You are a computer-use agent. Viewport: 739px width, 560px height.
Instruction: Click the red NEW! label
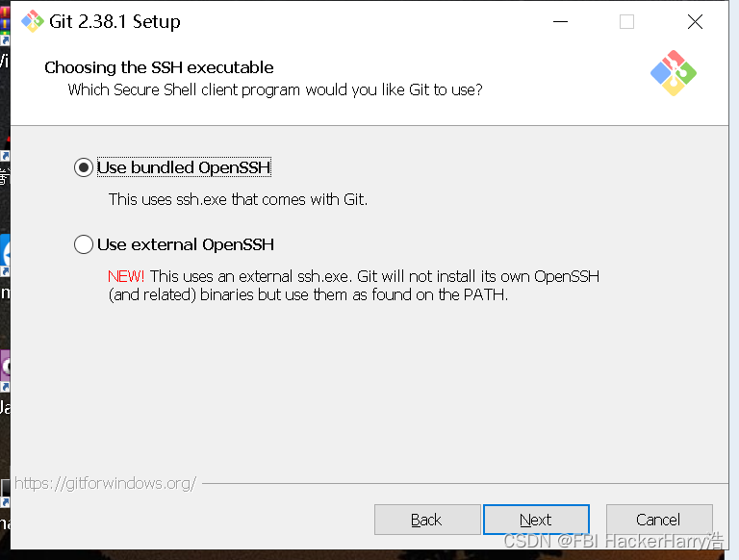click(126, 276)
